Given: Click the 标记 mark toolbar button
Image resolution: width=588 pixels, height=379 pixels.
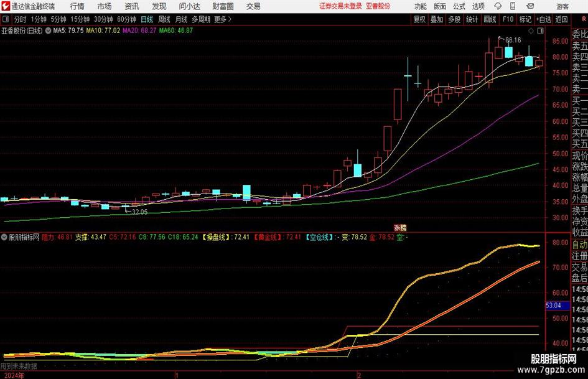Looking at the screenshot, I should [x=525, y=19].
